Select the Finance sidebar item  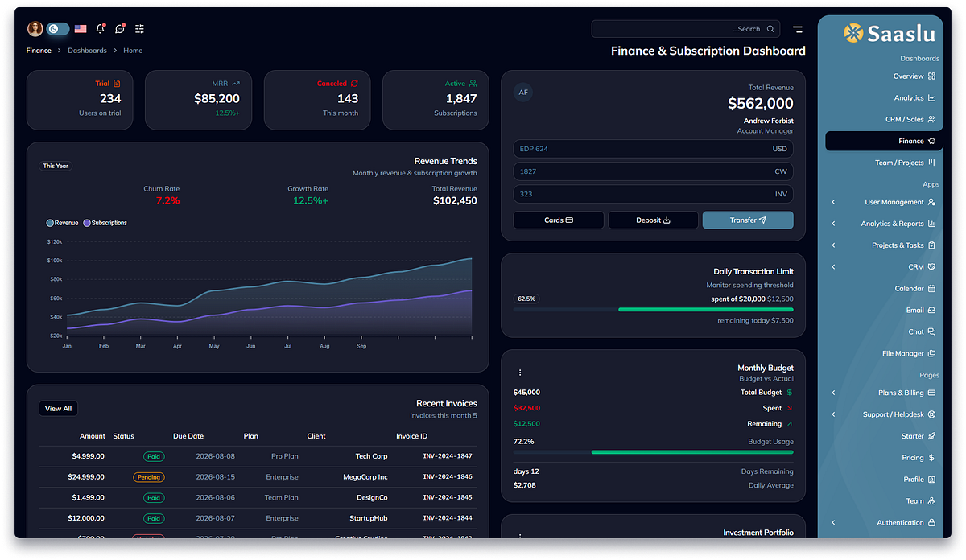tap(884, 141)
